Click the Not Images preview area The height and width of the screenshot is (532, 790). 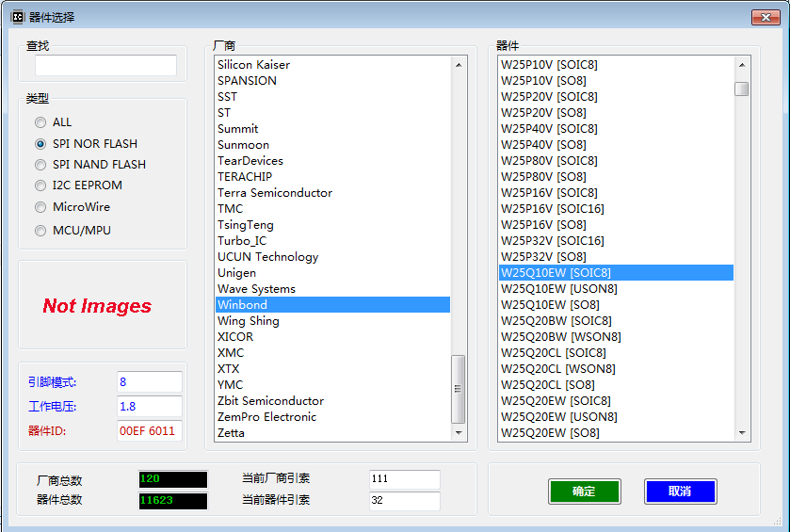pyautogui.click(x=103, y=305)
